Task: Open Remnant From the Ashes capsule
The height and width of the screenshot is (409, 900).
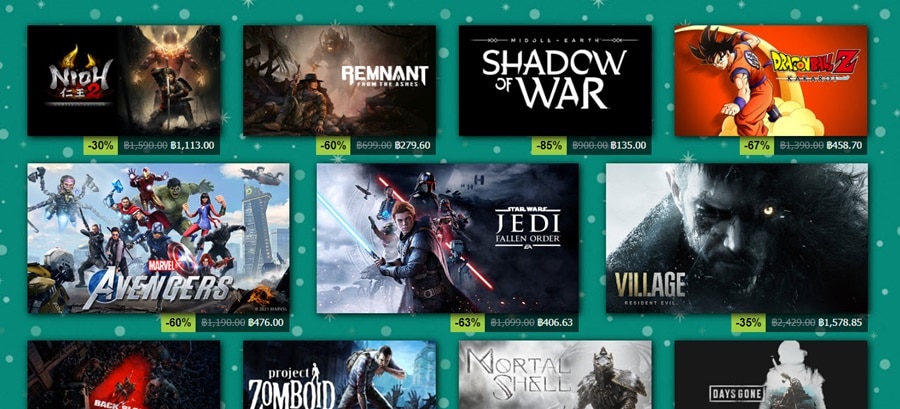Action: pyautogui.click(x=339, y=80)
